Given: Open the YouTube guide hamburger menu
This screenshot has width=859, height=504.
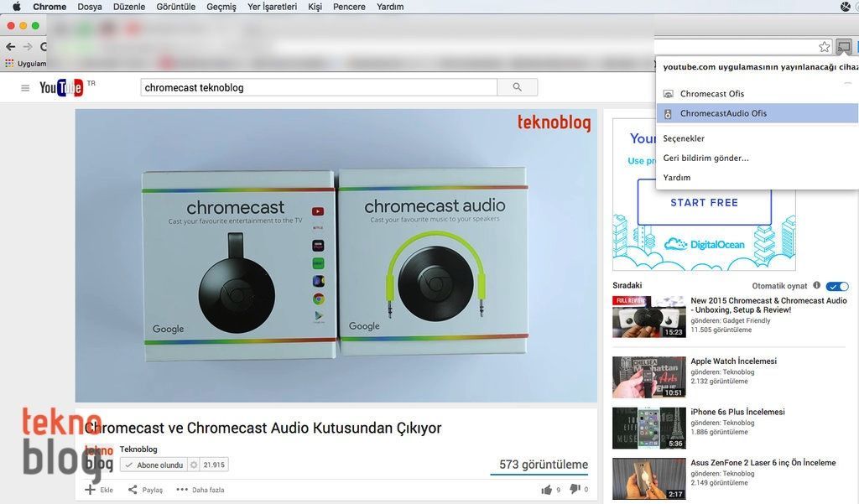Looking at the screenshot, I should [x=25, y=88].
